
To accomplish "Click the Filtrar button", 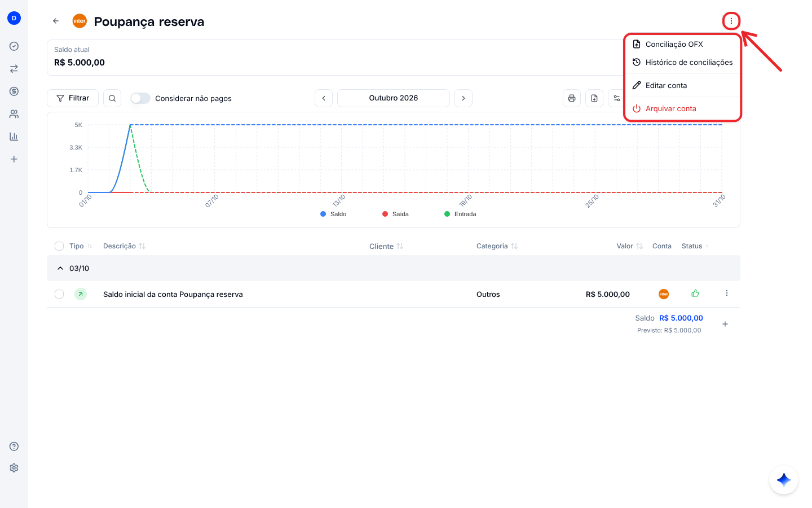I will (x=73, y=98).
